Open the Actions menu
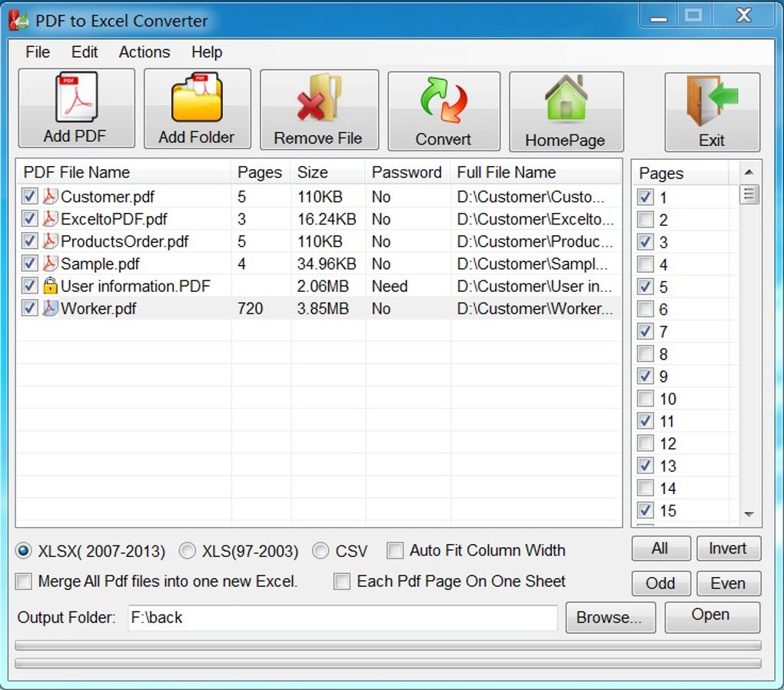Image resolution: width=784 pixels, height=690 pixels. click(144, 52)
